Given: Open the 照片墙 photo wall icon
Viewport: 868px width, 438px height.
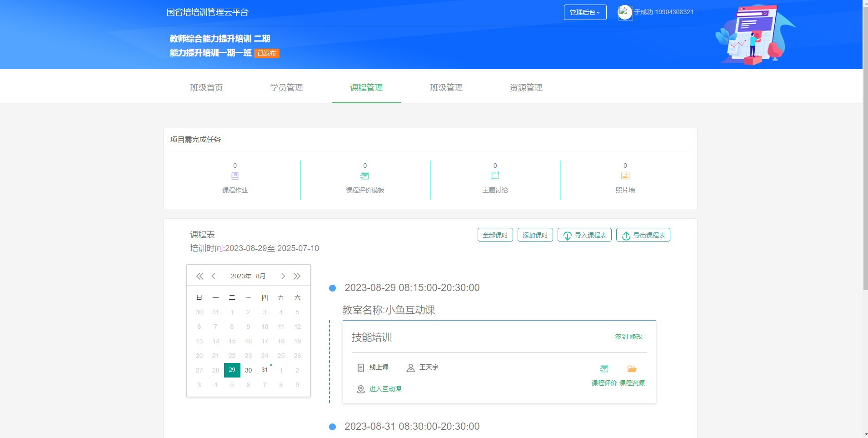Looking at the screenshot, I should click(x=625, y=176).
